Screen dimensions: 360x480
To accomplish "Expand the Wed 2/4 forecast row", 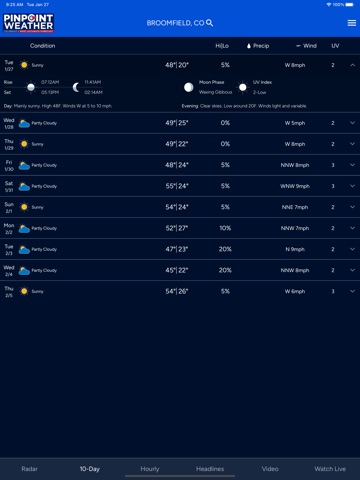I will 352,270.
